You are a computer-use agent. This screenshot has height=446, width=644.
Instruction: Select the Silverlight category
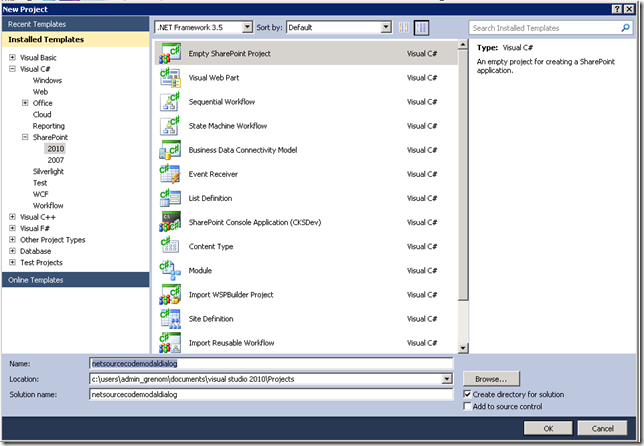pos(48,171)
